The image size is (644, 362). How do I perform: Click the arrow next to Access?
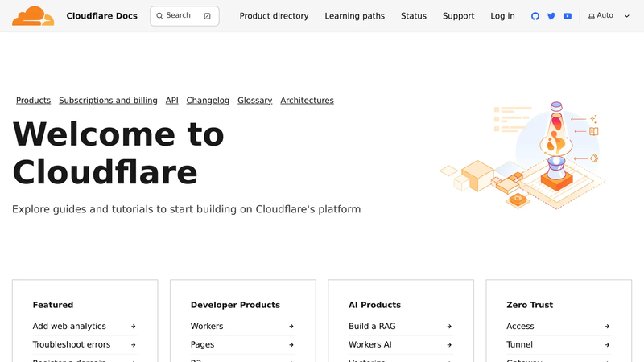point(607,327)
